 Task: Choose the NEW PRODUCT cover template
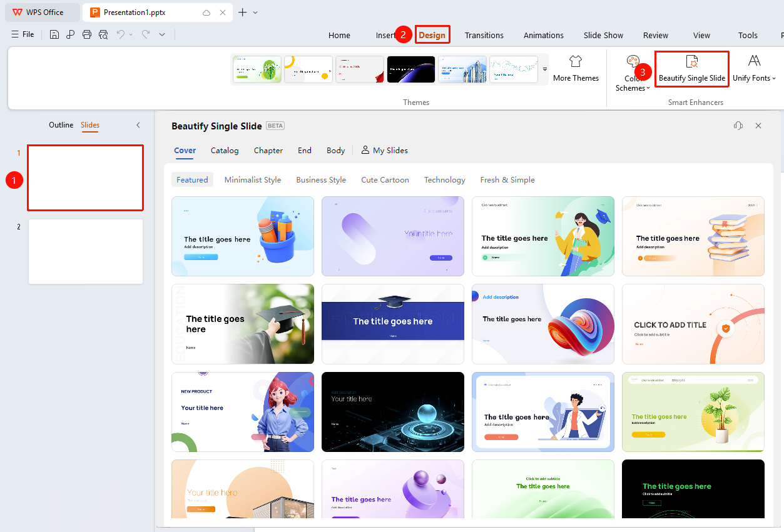[x=243, y=412]
